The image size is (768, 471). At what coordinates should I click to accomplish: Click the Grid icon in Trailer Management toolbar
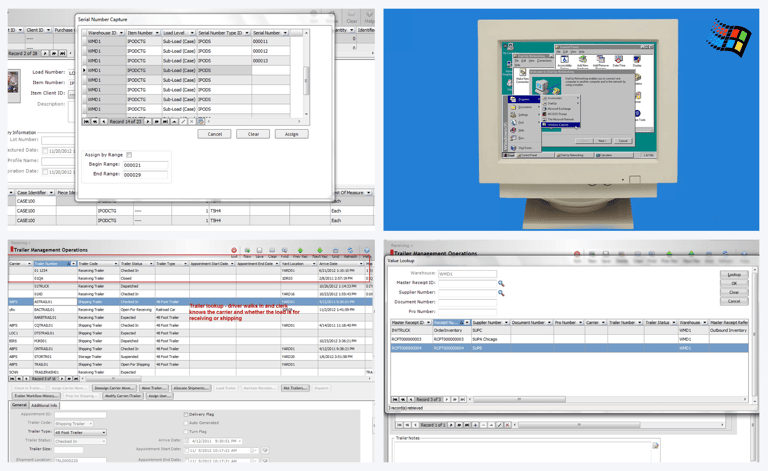tap(336, 251)
